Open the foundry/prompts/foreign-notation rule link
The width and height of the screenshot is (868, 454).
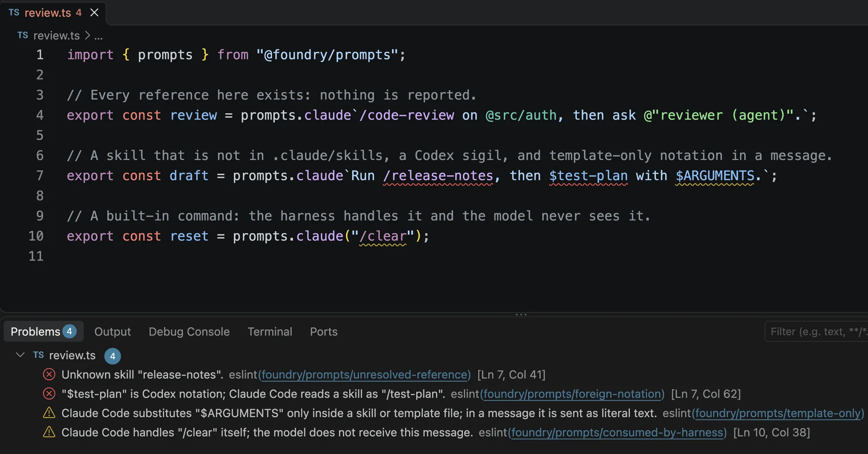click(x=572, y=394)
